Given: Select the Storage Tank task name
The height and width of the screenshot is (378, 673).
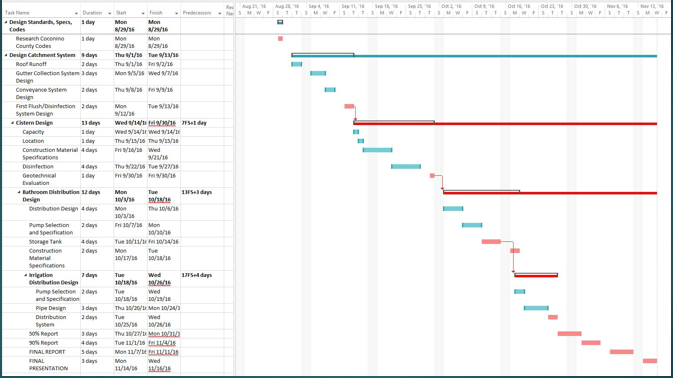Looking at the screenshot, I should pos(45,242).
